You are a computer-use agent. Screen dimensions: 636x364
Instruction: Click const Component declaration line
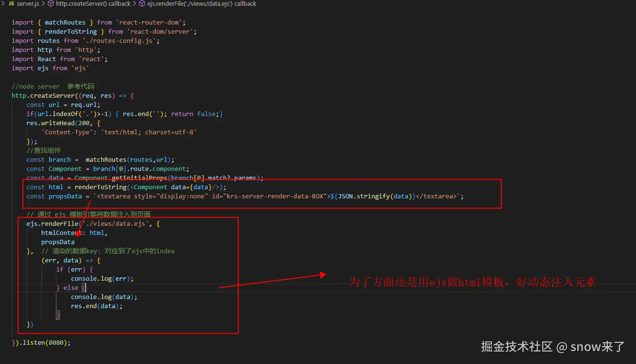click(108, 169)
